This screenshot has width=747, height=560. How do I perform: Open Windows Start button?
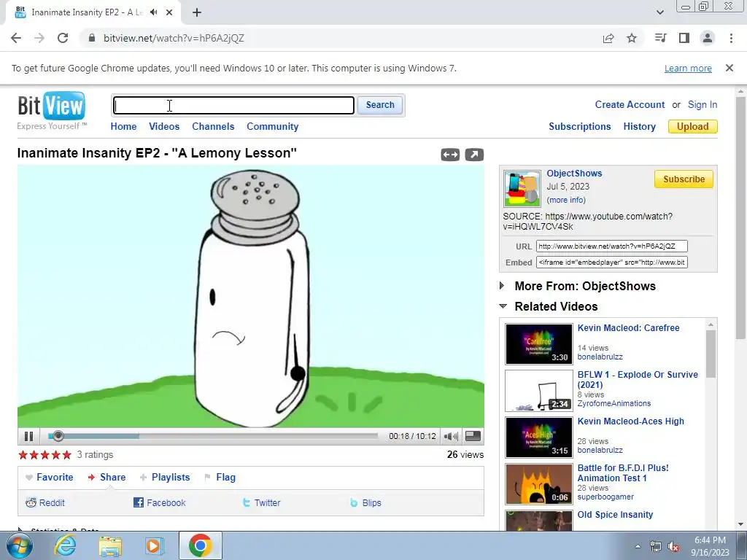19,545
